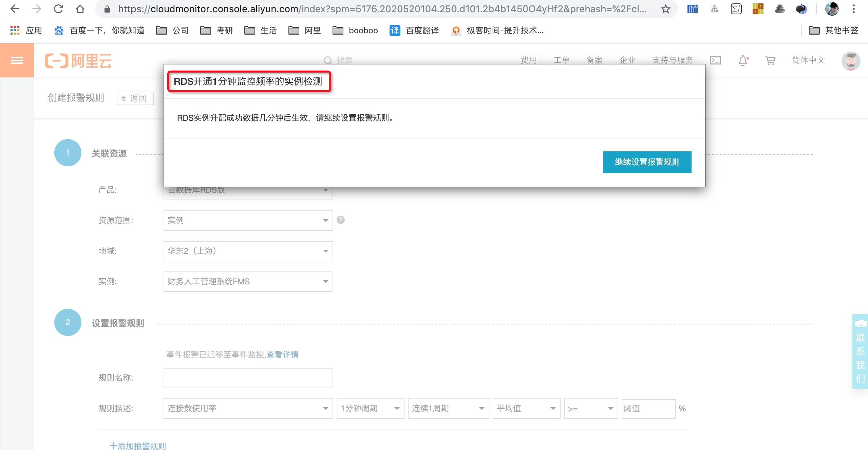Click the sigma extension icon
Viewport: 868px width, 450px height.
click(x=736, y=9)
